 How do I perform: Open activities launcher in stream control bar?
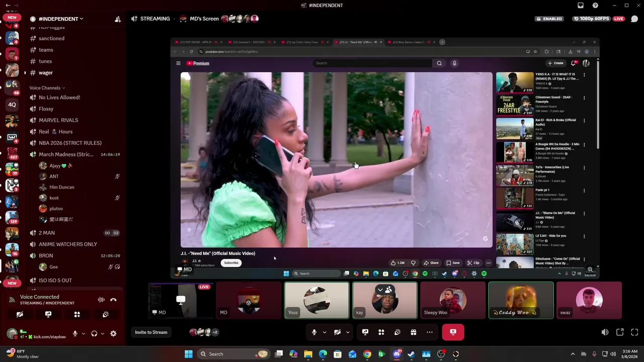(x=381, y=332)
